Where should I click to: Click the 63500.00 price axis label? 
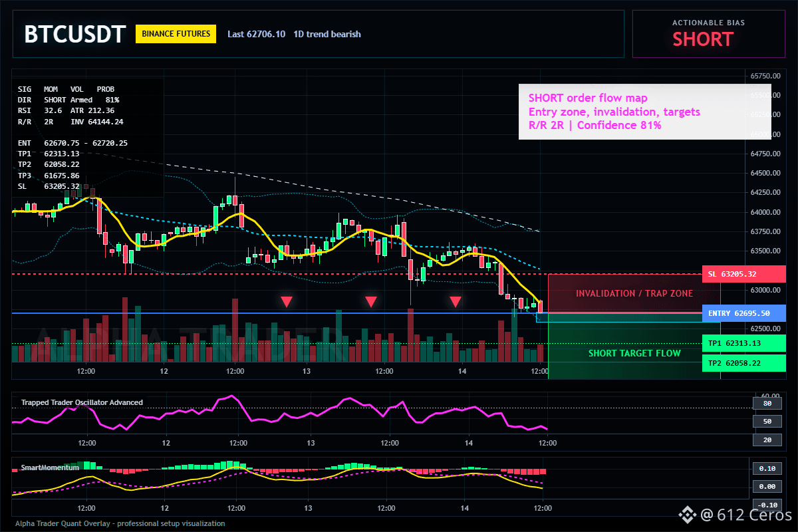click(x=765, y=251)
